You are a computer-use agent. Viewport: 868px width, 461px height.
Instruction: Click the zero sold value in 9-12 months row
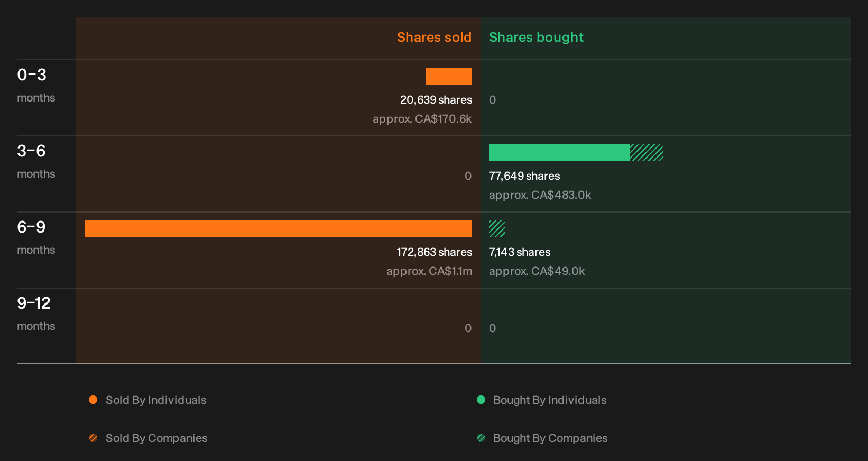click(x=468, y=328)
